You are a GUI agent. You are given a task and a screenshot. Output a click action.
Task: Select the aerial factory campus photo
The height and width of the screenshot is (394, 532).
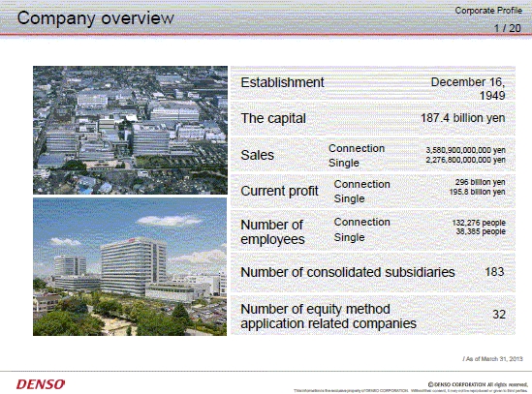pos(130,130)
